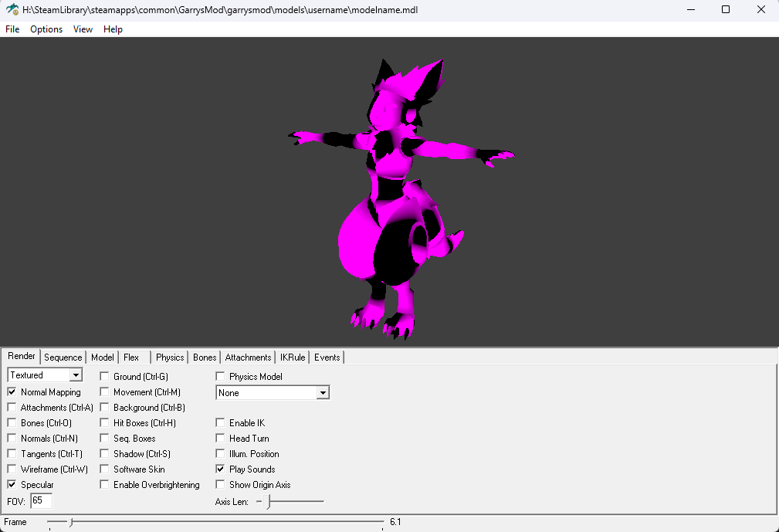This screenshot has height=532, width=779.
Task: Minimize the model viewer window
Action: tap(691, 9)
